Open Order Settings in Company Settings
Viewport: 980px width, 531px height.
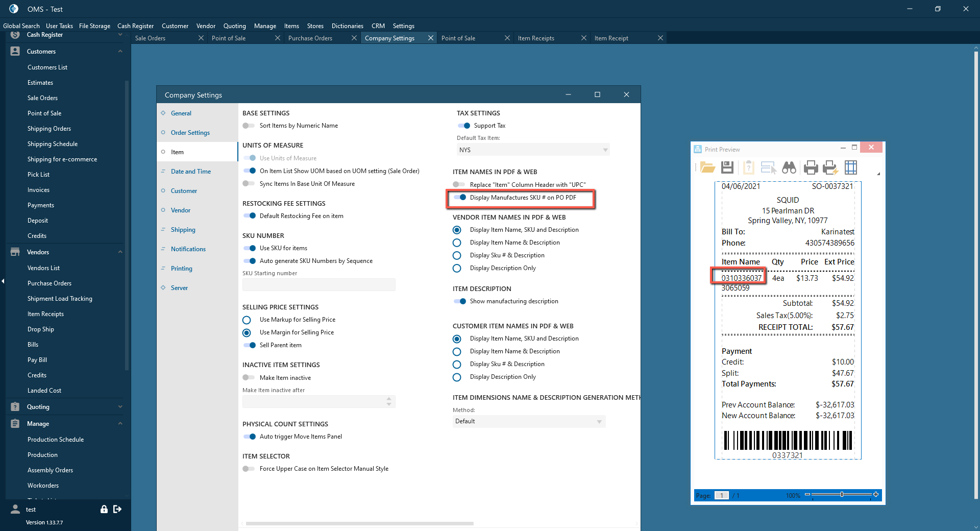point(190,133)
